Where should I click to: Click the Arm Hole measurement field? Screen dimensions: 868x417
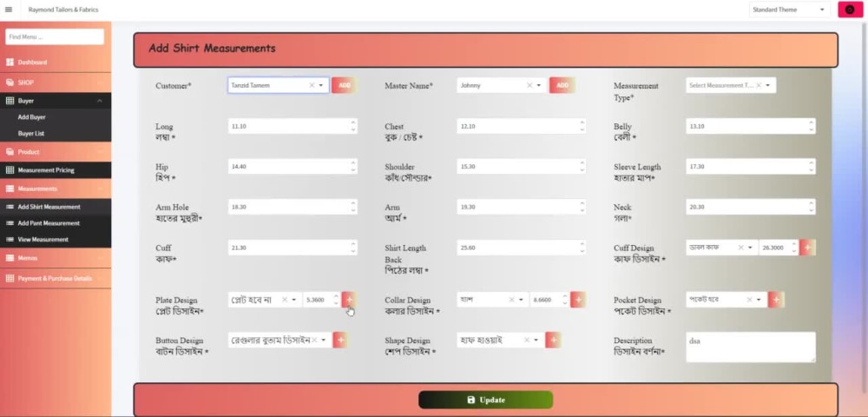[293, 207]
